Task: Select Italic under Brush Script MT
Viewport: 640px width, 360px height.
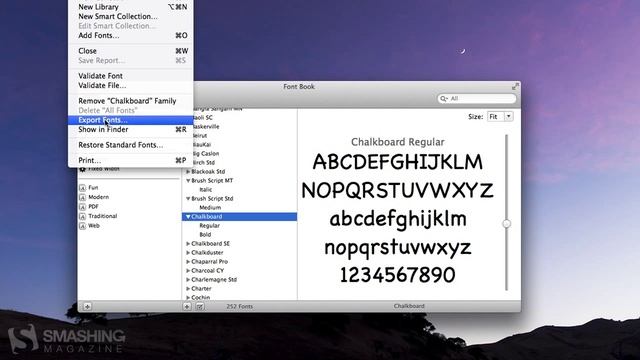Action: 239,189
